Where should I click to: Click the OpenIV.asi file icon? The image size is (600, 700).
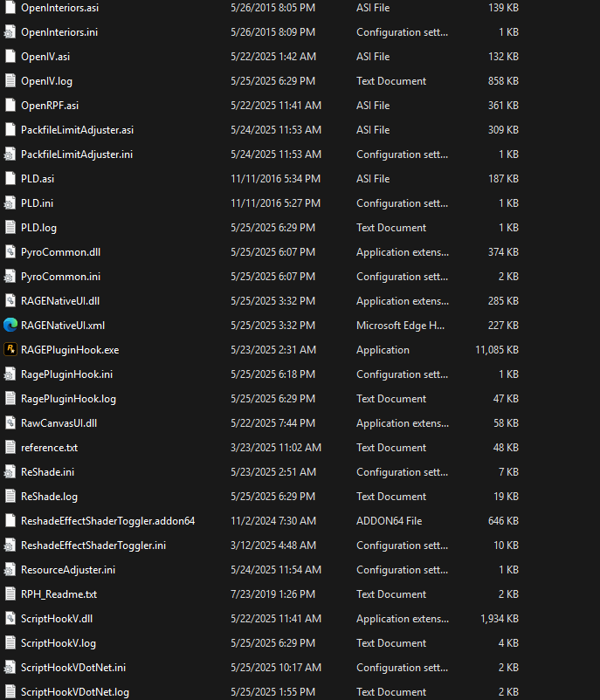tap(10, 57)
